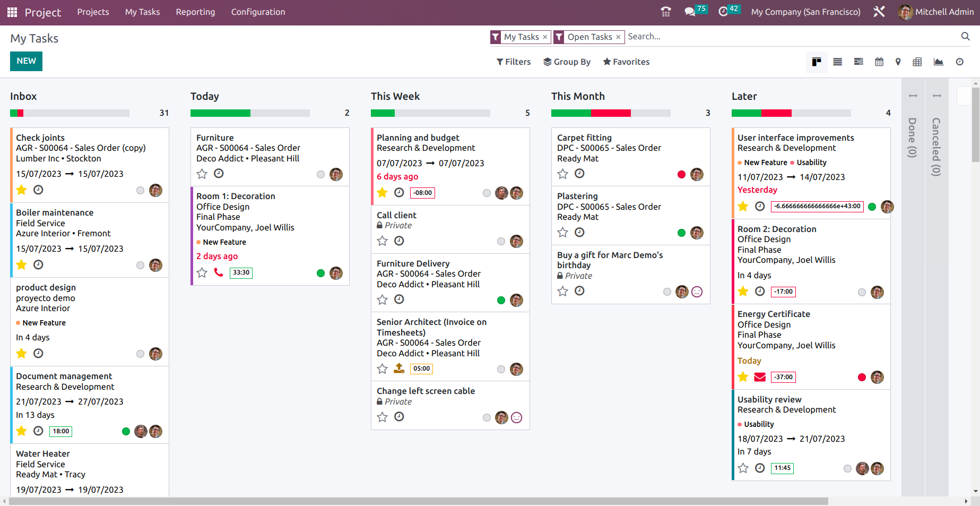Remove the Open Tasks filter

pos(619,37)
